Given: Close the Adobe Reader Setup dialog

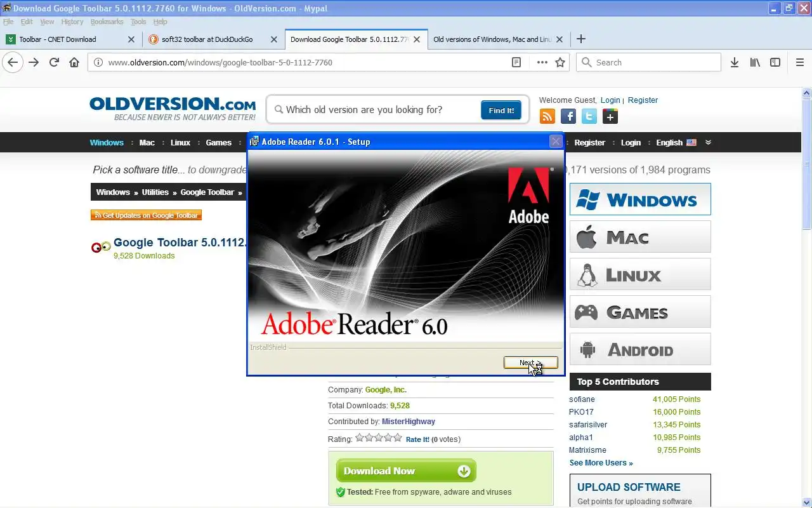Looking at the screenshot, I should (x=556, y=142).
